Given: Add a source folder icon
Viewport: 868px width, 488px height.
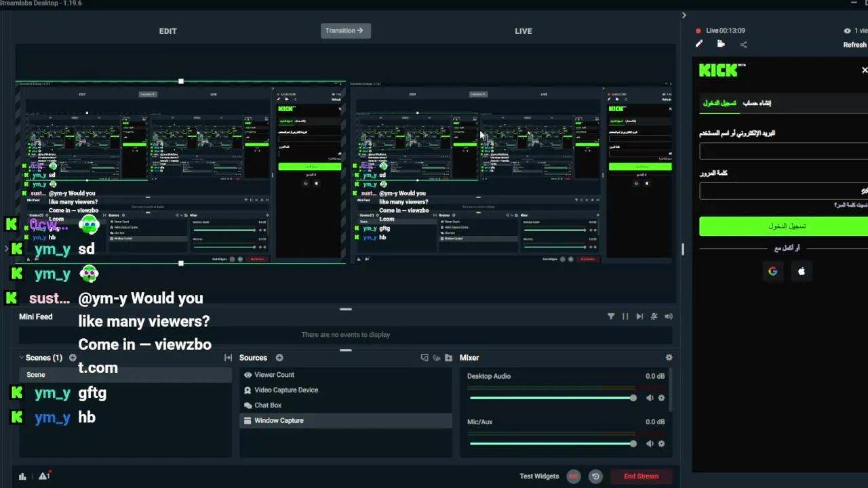Looking at the screenshot, I should coord(448,358).
